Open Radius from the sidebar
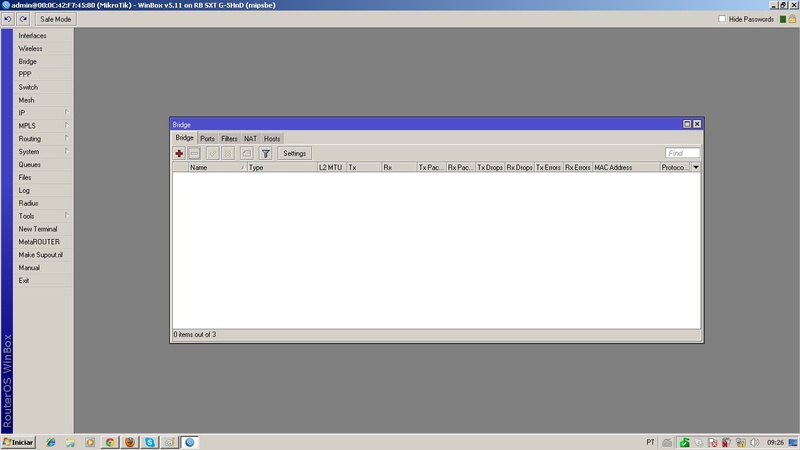The image size is (800, 450). click(x=43, y=203)
